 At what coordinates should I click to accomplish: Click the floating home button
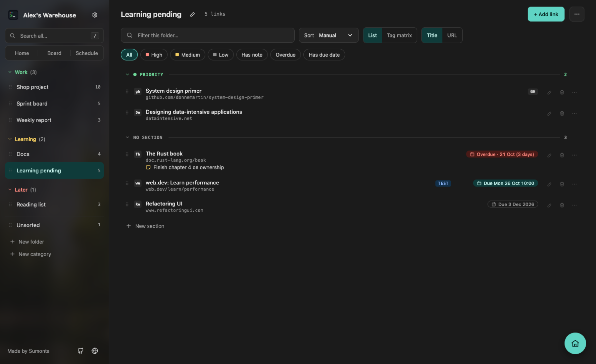[x=575, y=343]
